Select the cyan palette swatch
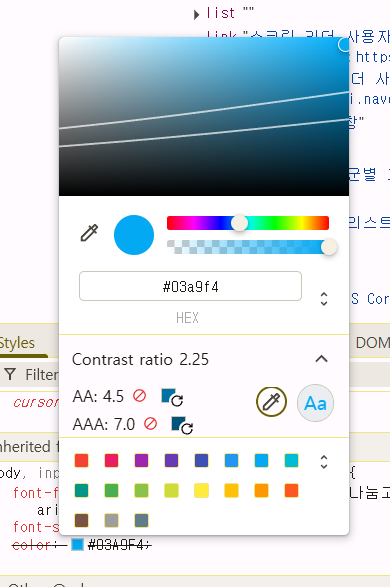The height and width of the screenshot is (587, 390). click(291, 460)
